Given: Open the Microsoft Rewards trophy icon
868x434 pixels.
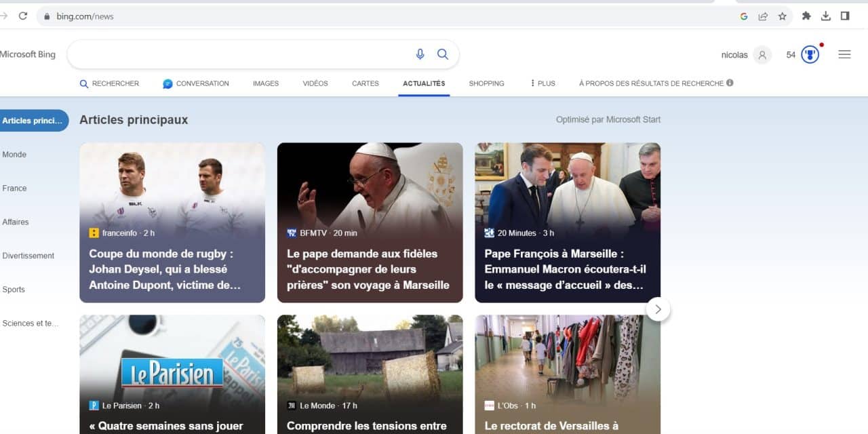Looking at the screenshot, I should 810,55.
